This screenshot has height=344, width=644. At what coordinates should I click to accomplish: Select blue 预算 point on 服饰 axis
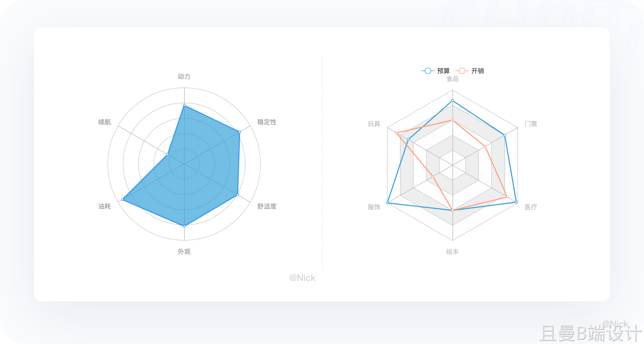point(387,203)
